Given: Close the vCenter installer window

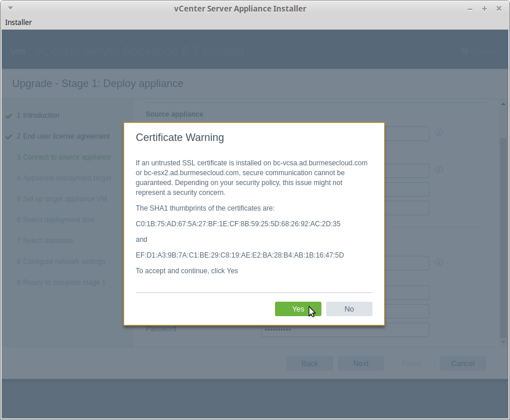Looking at the screenshot, I should tap(498, 9).
